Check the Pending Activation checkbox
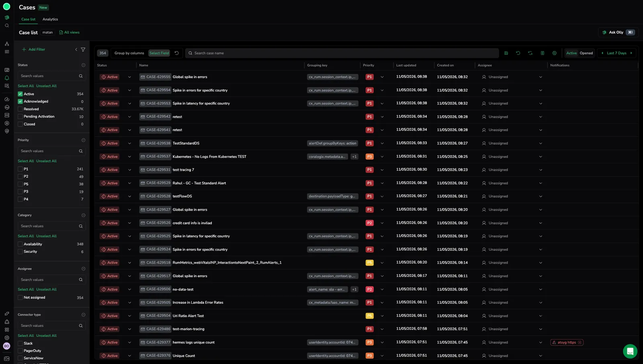The width and height of the screenshot is (643, 364). click(x=20, y=117)
